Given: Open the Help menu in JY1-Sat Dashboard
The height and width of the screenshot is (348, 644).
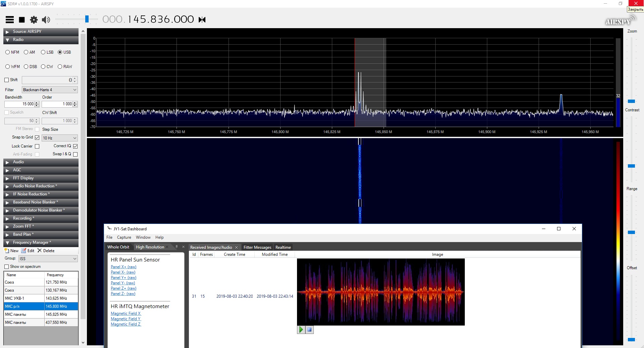Looking at the screenshot, I should 159,237.
